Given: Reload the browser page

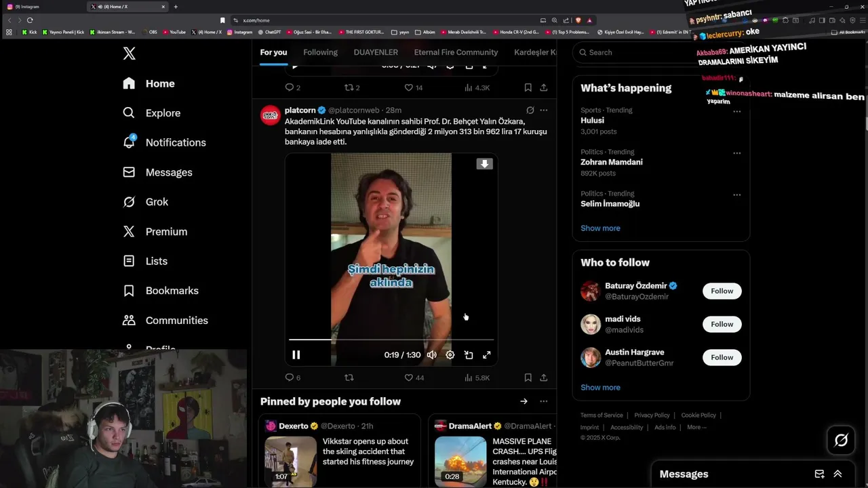Looking at the screenshot, I should coord(30,20).
